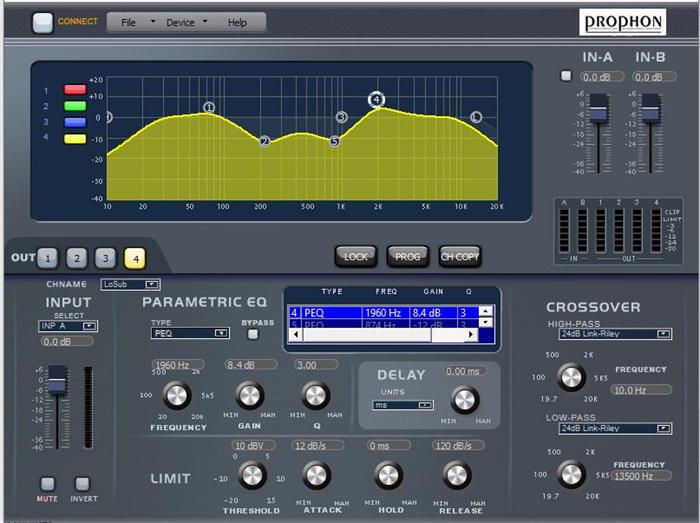
Task: Click the High-Pass crossover frequency knob
Action: pos(571,377)
